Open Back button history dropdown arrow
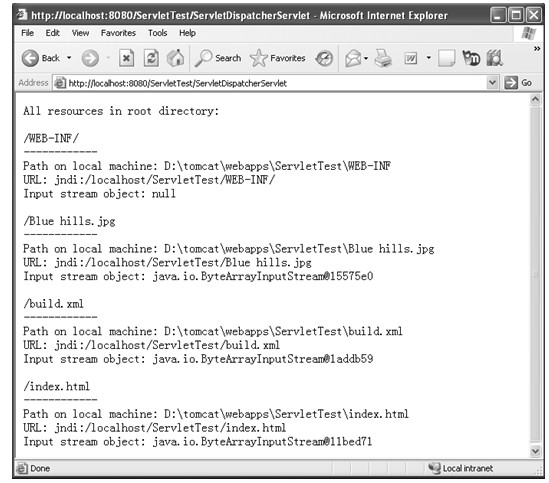Screen dimensions: 549x483 [69, 58]
